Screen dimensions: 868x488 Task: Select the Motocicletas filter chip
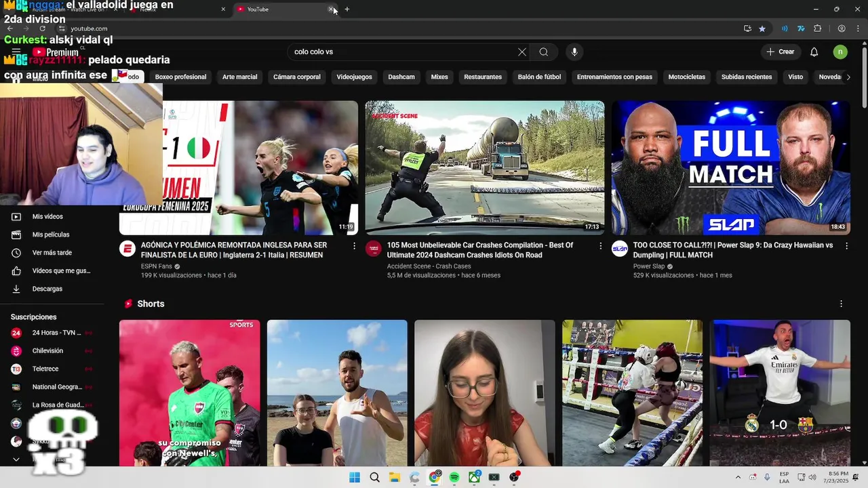click(x=686, y=77)
